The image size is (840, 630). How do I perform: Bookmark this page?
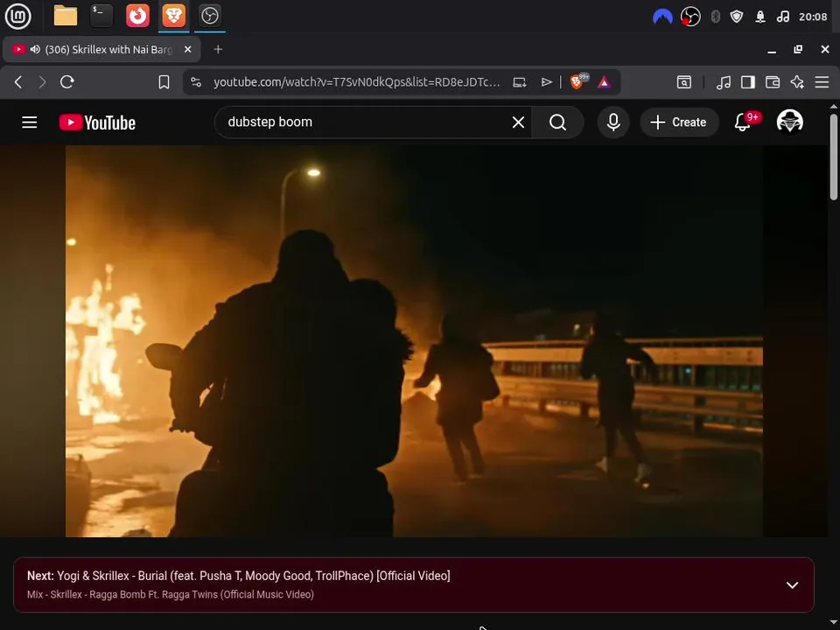tap(164, 82)
